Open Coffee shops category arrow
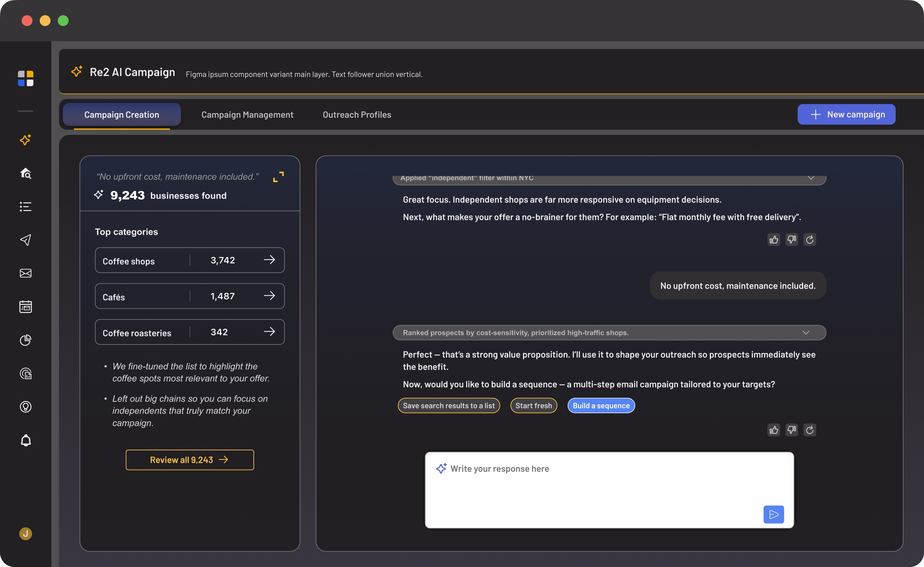Image resolution: width=924 pixels, height=567 pixels. point(269,260)
